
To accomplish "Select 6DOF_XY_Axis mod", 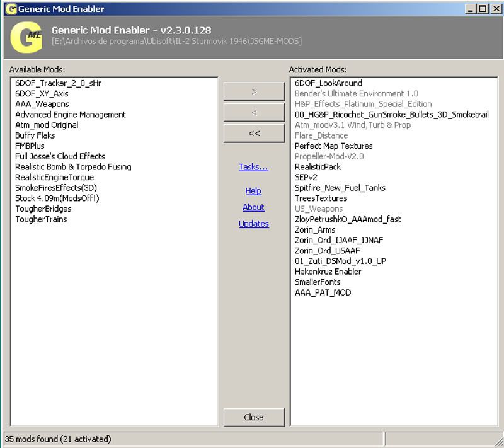I will click(42, 93).
